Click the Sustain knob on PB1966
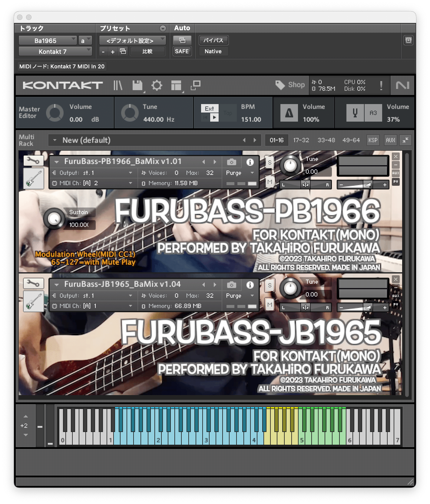The image size is (430, 504). [54, 219]
